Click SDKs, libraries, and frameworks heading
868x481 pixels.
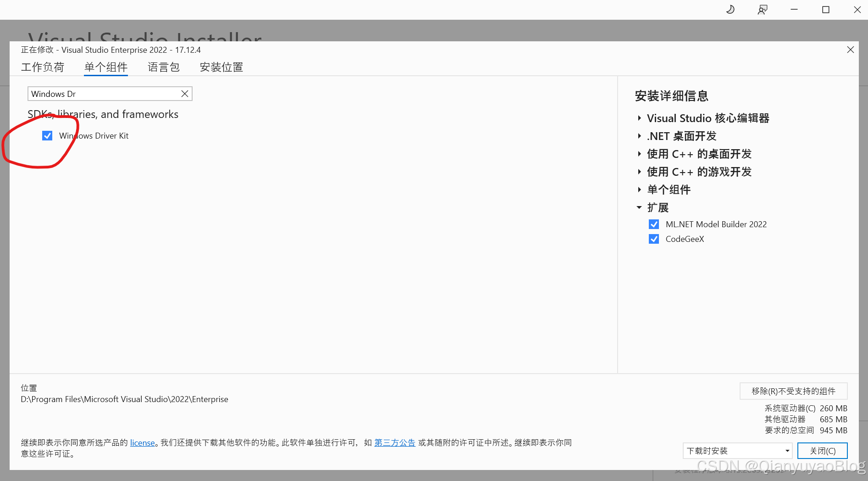(103, 114)
